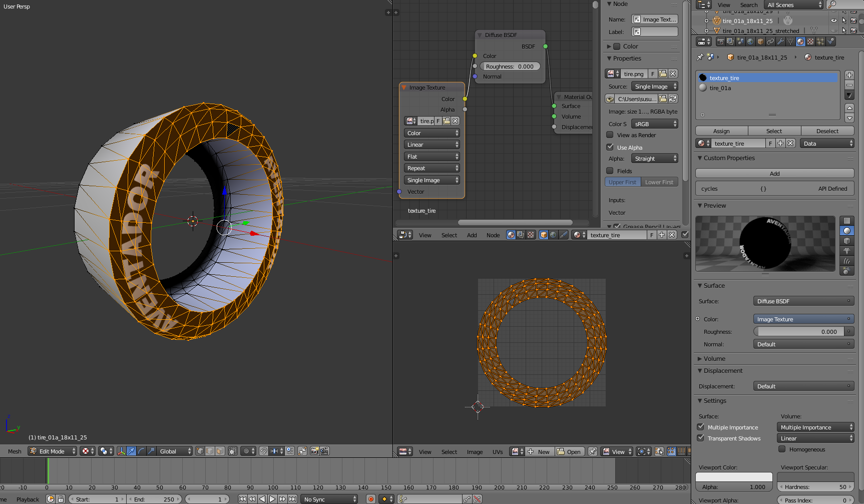
Task: Toggle the 3D manipulator widget
Action: 121,451
